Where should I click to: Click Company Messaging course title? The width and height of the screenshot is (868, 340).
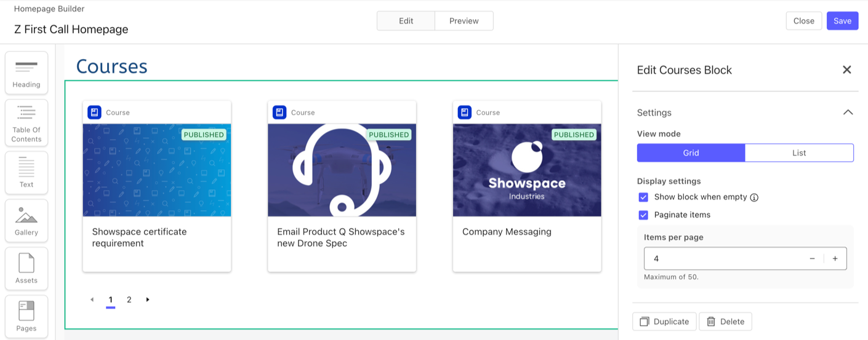[x=507, y=232]
